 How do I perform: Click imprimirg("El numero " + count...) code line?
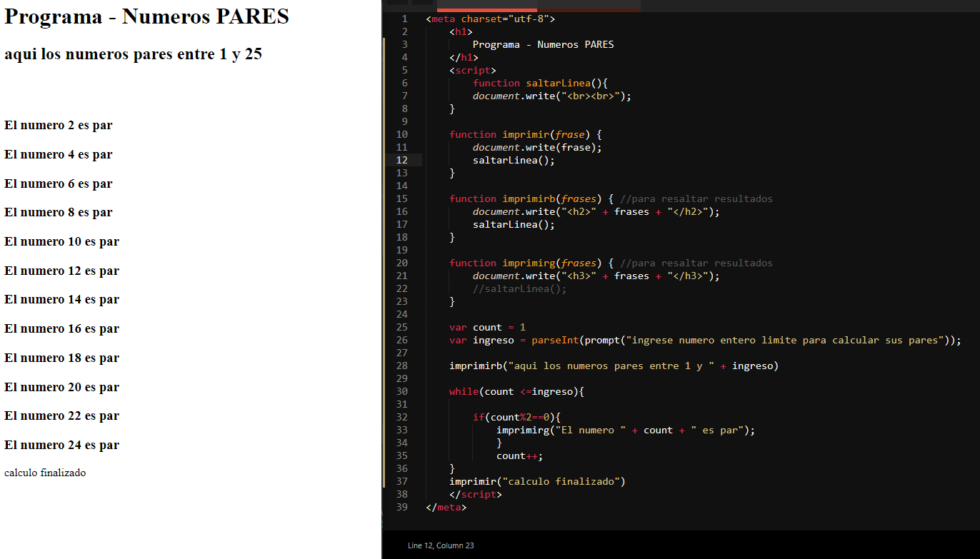[x=626, y=430]
